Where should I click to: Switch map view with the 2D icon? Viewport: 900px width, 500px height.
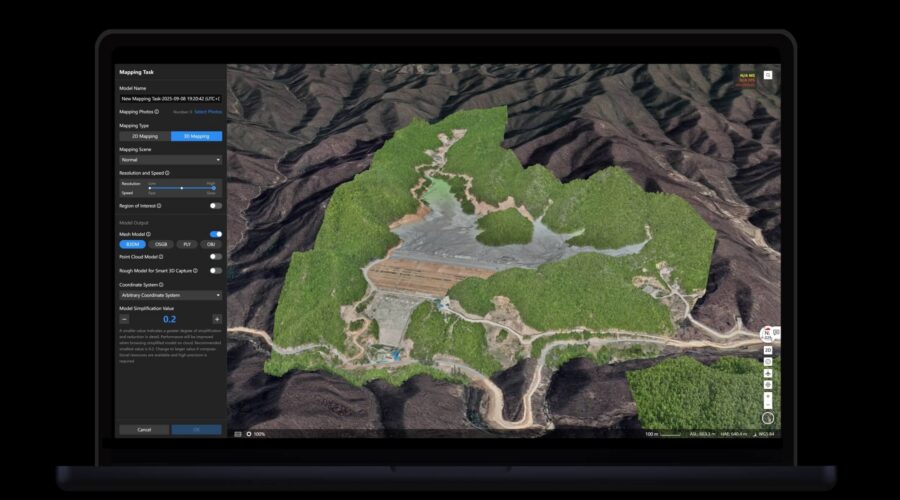(767, 350)
